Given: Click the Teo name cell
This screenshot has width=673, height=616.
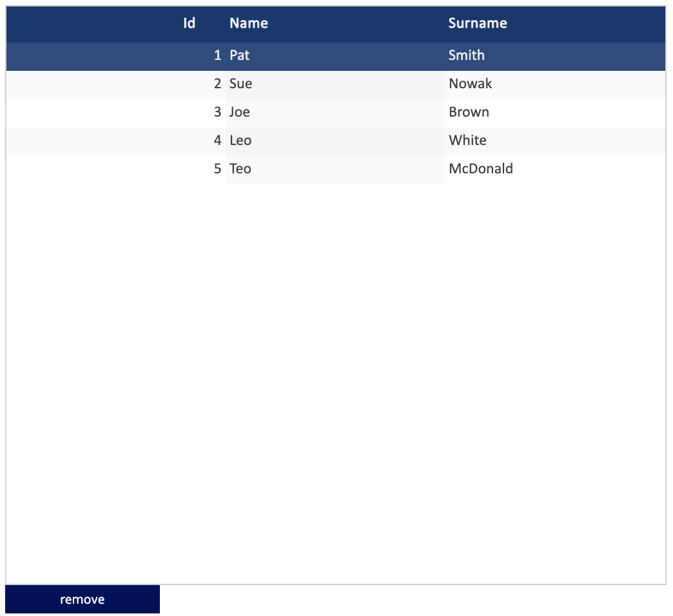Looking at the screenshot, I should 240,169.
